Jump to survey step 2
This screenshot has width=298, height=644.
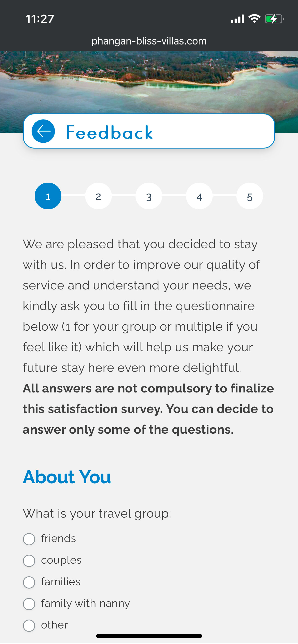98,196
